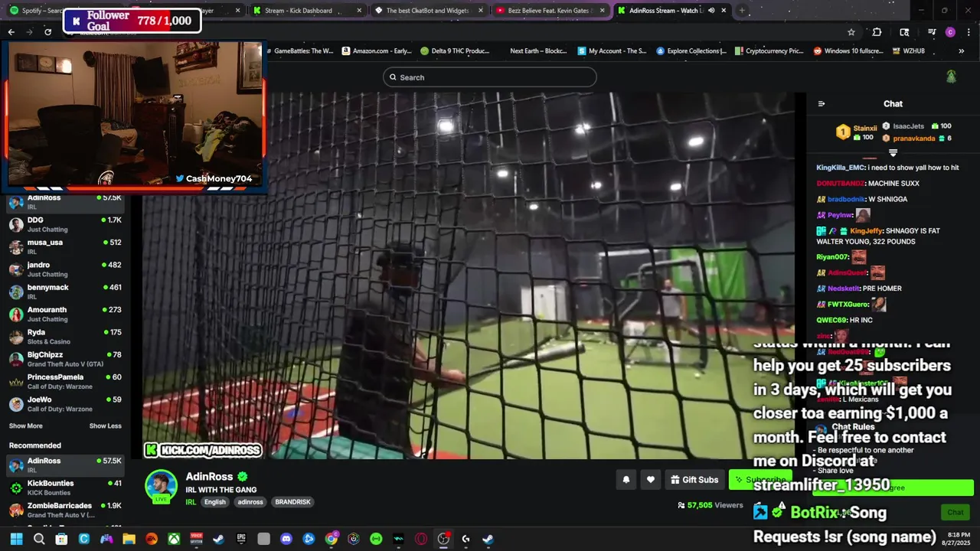This screenshot has width=980, height=551.
Task: Expand the chat leaderboard arrow
Action: [x=893, y=153]
